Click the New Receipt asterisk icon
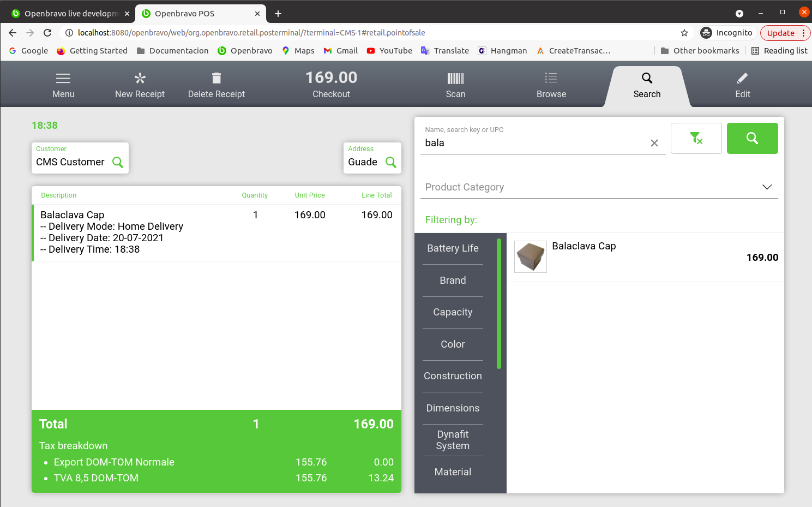The image size is (812, 507). (x=140, y=79)
